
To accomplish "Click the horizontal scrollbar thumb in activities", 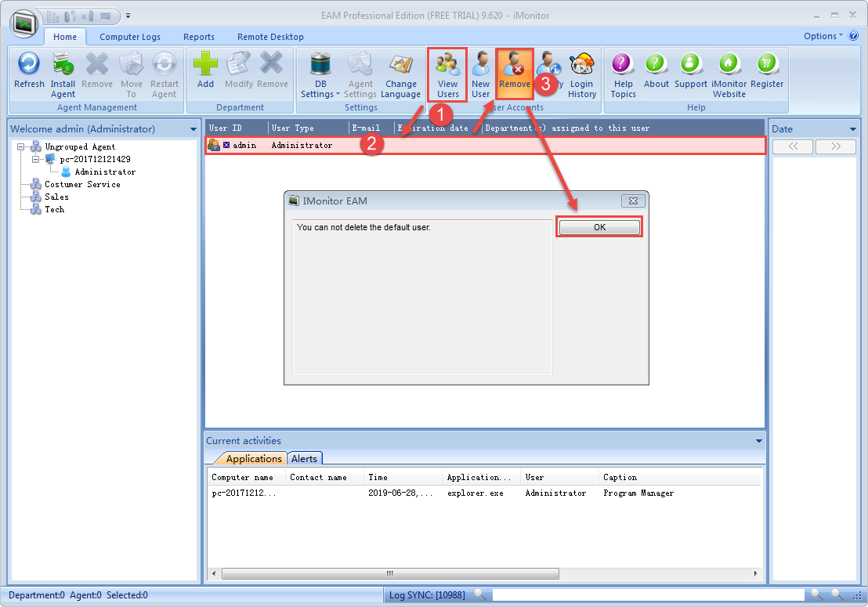I will click(x=390, y=574).
